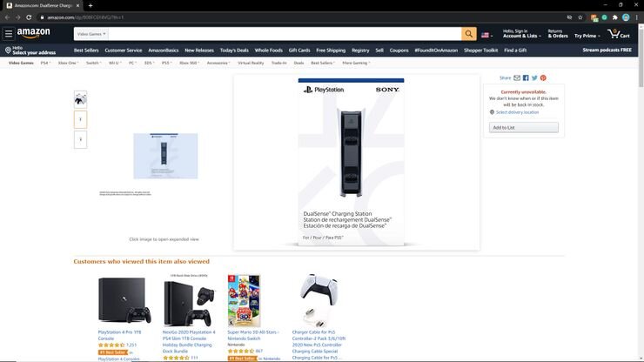Open Gift Cards in nav bar
This screenshot has height=362, width=644.
(299, 50)
